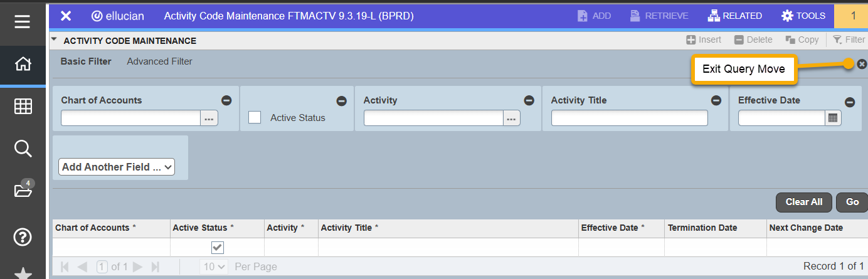The height and width of the screenshot is (279, 868).
Task: Toggle Active Status checkbox in results row
Action: 217,248
